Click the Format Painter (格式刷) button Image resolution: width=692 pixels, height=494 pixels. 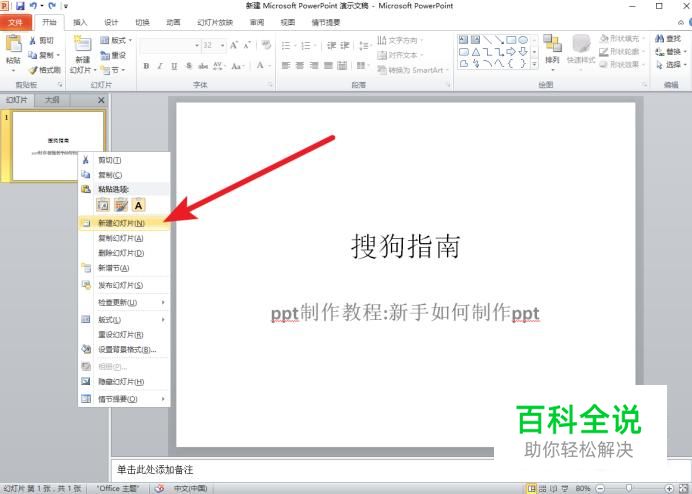tap(45, 70)
